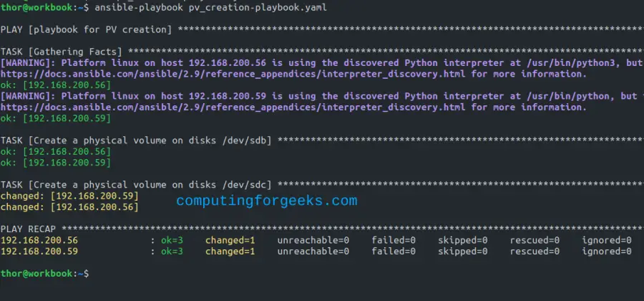644x301 pixels.
Task: Click the PLAY [playbook for PV creation] header
Action: coord(86,29)
